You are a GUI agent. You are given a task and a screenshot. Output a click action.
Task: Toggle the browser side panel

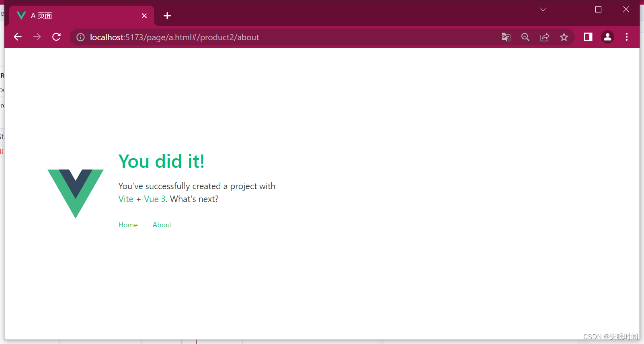588,37
